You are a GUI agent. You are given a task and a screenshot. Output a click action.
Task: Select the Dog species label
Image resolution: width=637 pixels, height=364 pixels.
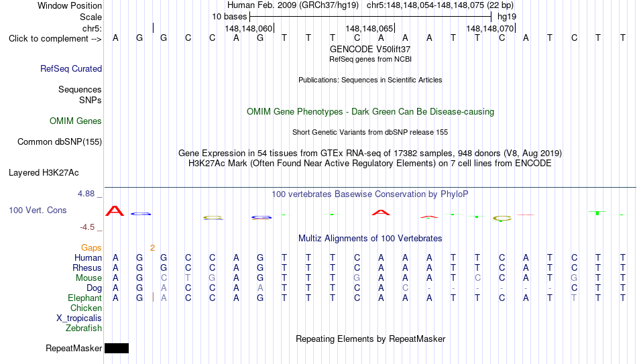pos(95,288)
